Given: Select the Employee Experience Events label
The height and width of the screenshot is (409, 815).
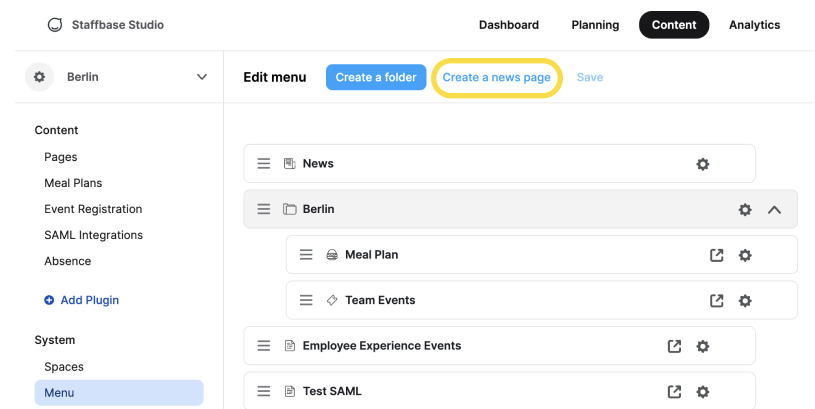Looking at the screenshot, I should tap(382, 346).
